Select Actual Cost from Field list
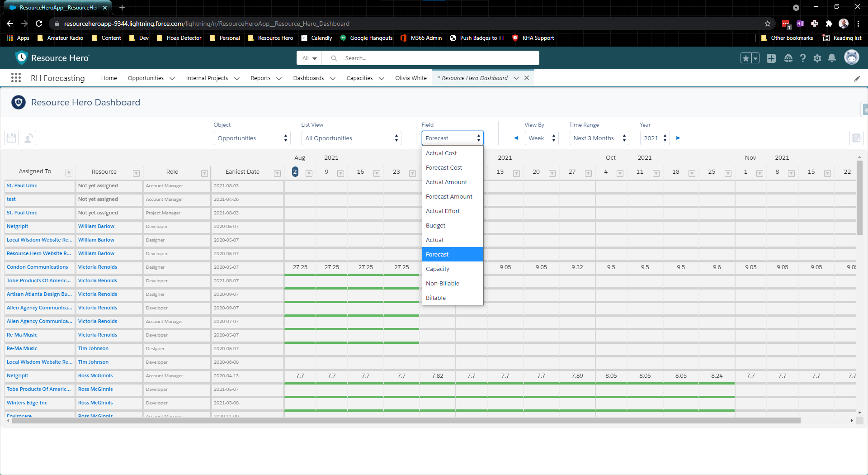 tap(453, 153)
